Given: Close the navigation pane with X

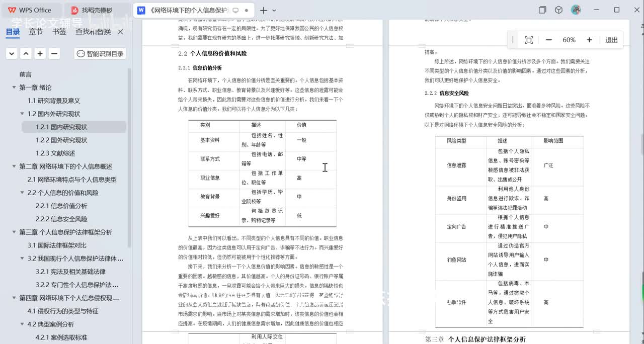Looking at the screenshot, I should click(120, 32).
